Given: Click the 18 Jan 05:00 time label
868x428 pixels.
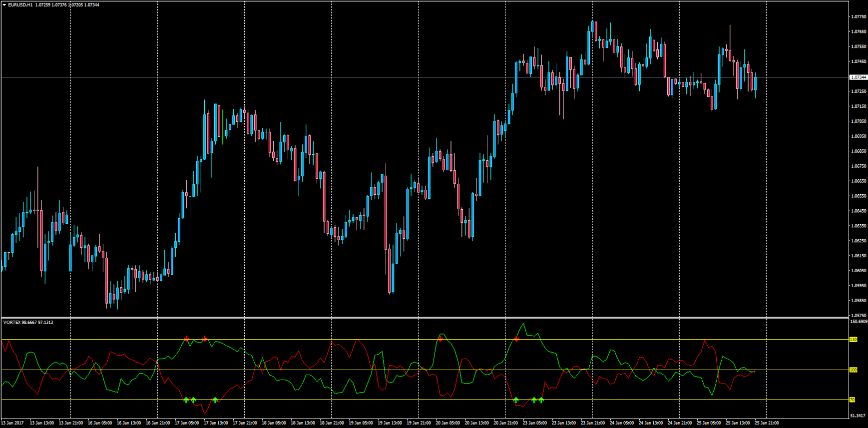Looking at the screenshot, I should pyautogui.click(x=274, y=423).
